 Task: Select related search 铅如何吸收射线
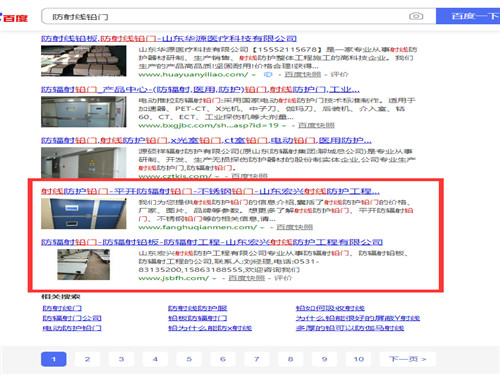coord(330,308)
